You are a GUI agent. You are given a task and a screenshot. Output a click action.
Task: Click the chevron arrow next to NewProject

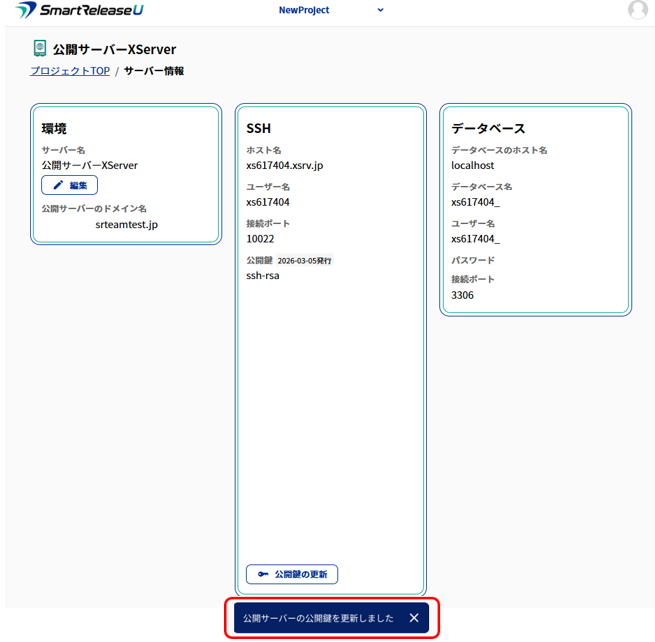click(x=380, y=10)
